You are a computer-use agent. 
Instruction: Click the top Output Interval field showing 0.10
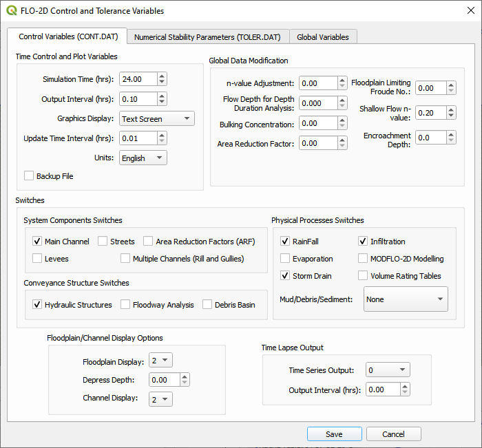pyautogui.click(x=138, y=99)
